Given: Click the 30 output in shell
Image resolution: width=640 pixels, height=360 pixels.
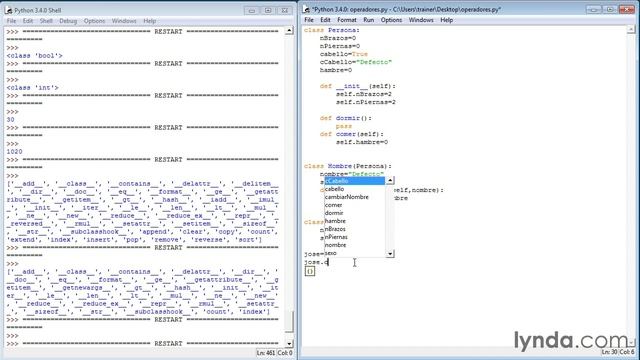Looking at the screenshot, I should pos(11,120).
